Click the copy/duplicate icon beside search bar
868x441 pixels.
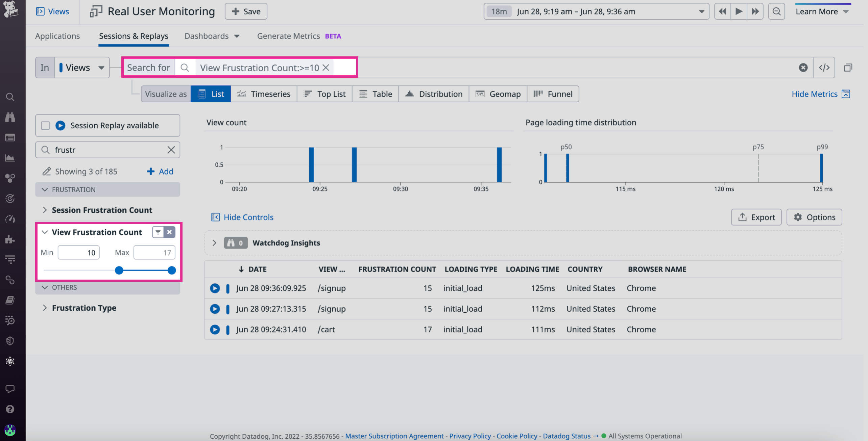point(848,68)
